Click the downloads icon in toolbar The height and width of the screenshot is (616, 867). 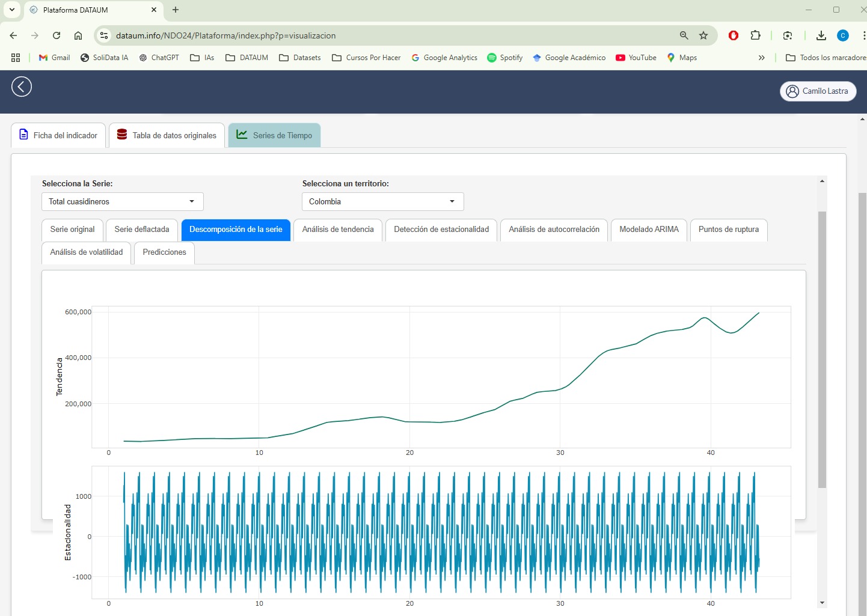[821, 35]
